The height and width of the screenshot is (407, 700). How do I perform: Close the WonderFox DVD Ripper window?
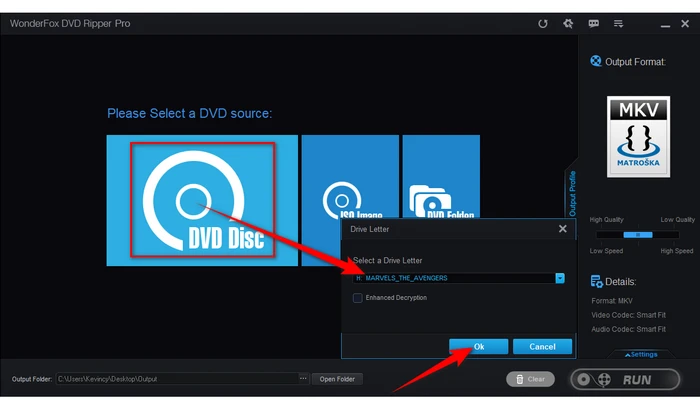(x=685, y=24)
